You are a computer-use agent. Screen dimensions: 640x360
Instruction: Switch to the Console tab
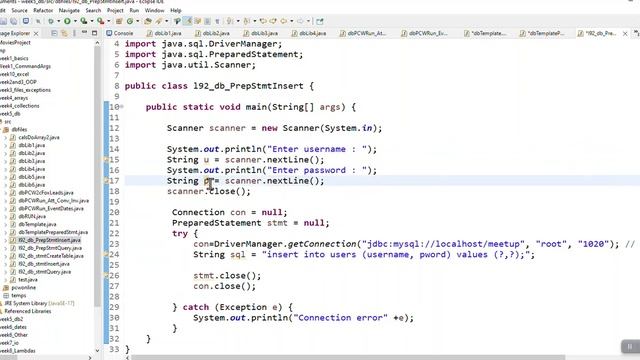pyautogui.click(x=120, y=33)
